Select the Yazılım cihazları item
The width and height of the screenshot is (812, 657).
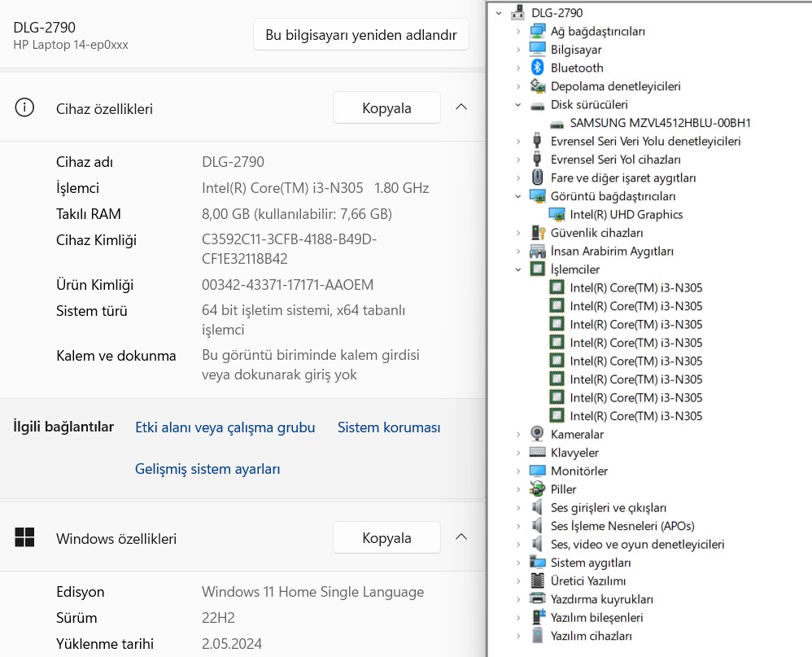click(x=591, y=636)
